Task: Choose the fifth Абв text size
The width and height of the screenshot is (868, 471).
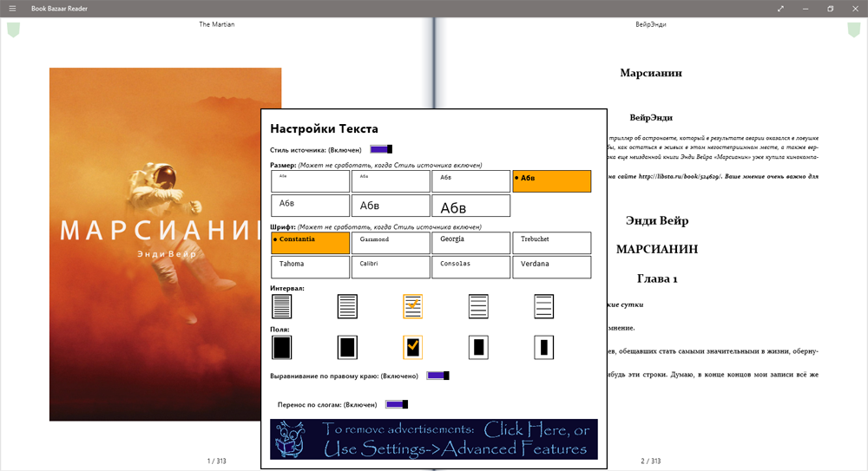Action: click(x=310, y=206)
